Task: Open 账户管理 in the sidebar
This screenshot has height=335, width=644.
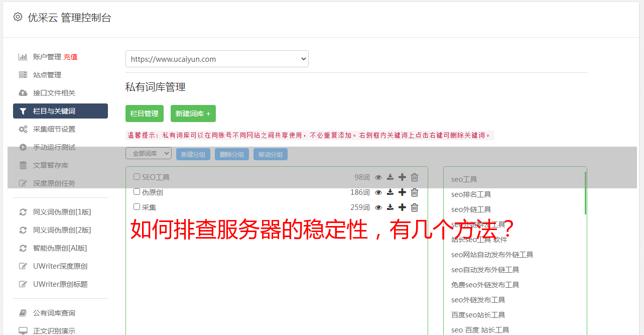Action: point(47,57)
